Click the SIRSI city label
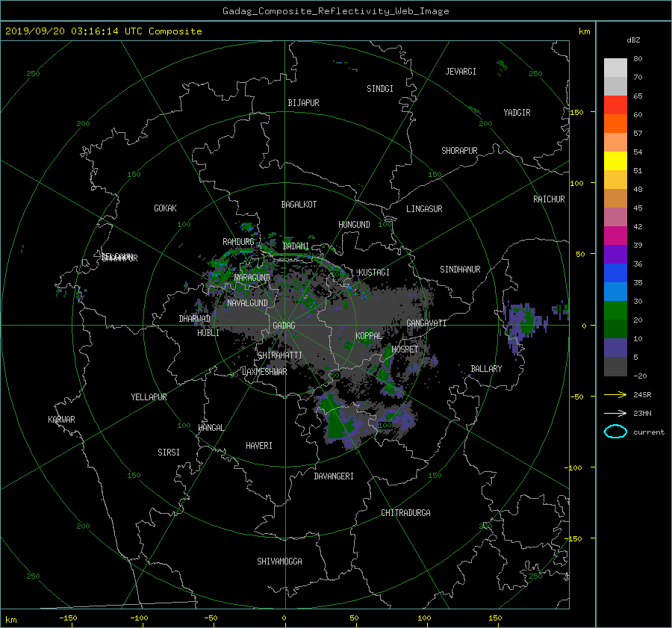672x628 pixels. point(169,453)
